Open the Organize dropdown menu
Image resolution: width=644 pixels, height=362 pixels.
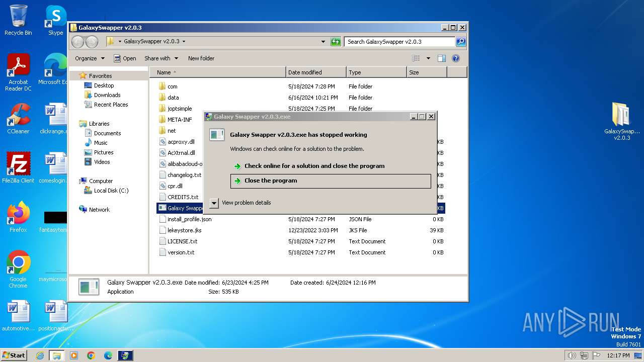pos(90,58)
